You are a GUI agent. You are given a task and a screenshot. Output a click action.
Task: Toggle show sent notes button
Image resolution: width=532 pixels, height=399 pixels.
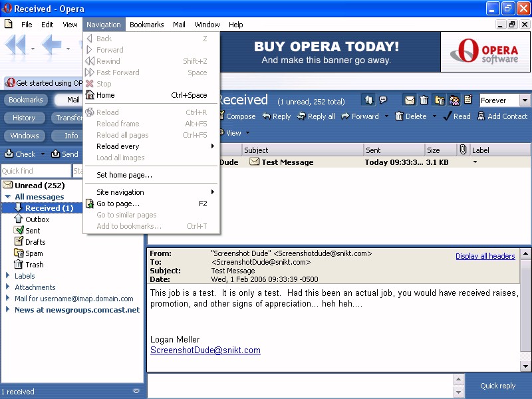tap(468, 100)
